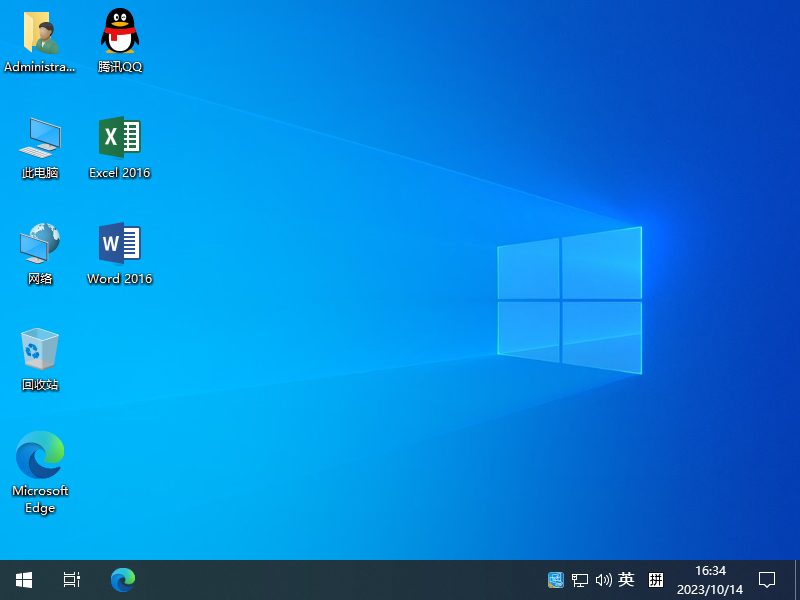Open 腾讯QQ from the desktop
The image size is (800, 600).
coord(119,31)
